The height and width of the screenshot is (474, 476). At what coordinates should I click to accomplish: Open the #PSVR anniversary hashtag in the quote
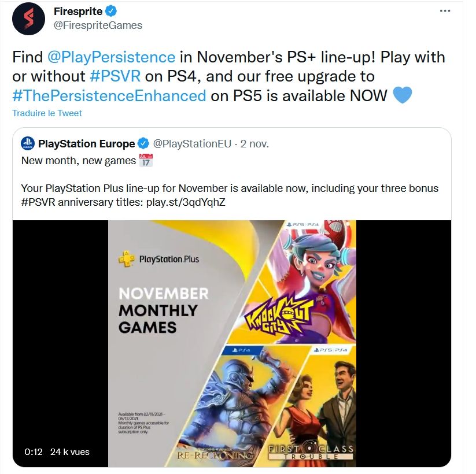click(x=38, y=202)
